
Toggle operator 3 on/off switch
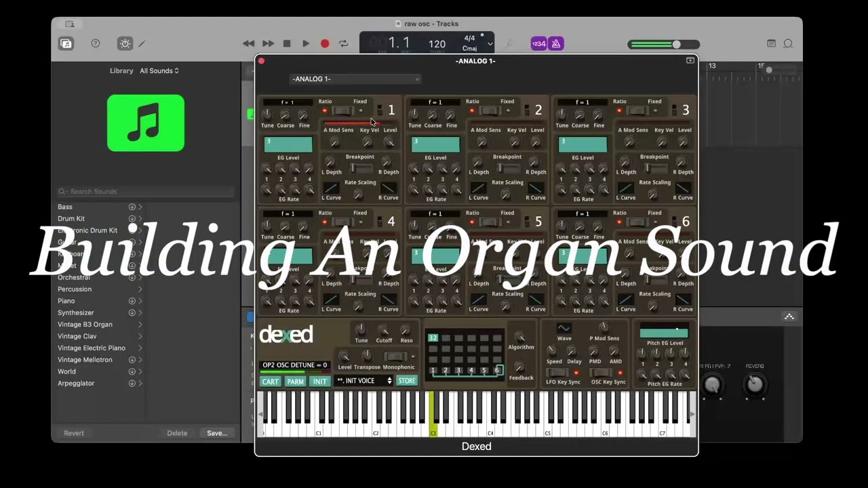(x=674, y=110)
